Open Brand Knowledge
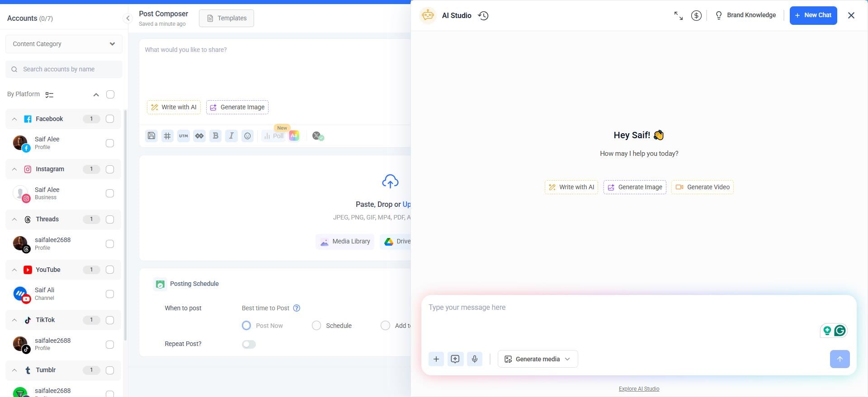Image resolution: width=868 pixels, height=397 pixels. 745,15
